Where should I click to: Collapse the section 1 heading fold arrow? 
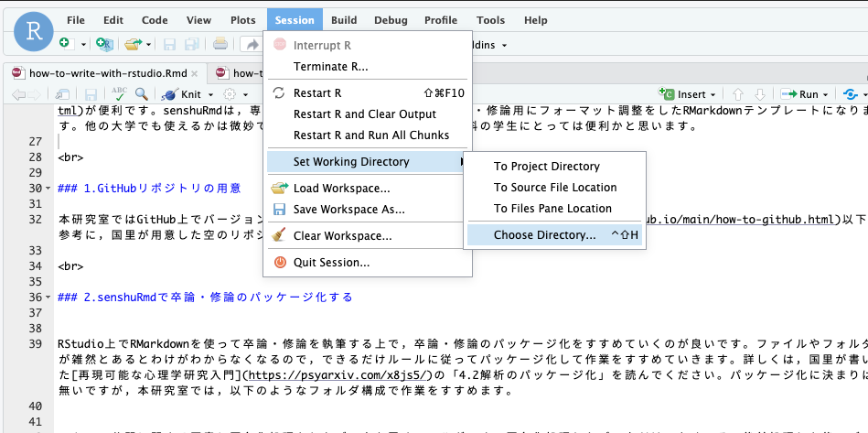(46, 189)
